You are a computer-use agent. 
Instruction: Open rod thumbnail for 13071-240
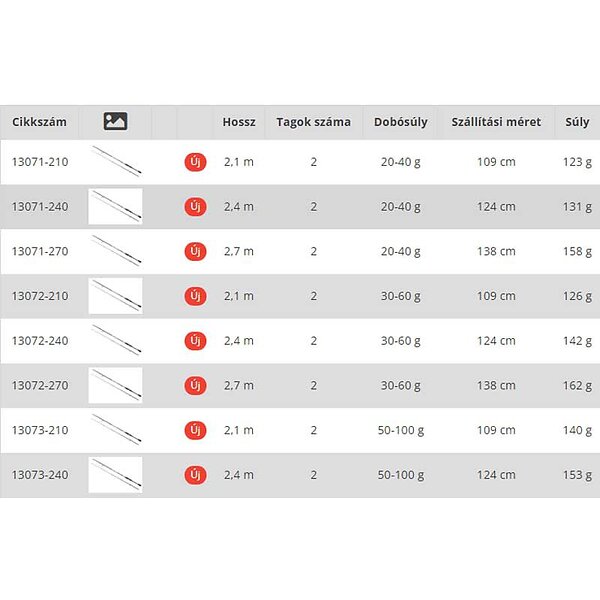pos(115,207)
